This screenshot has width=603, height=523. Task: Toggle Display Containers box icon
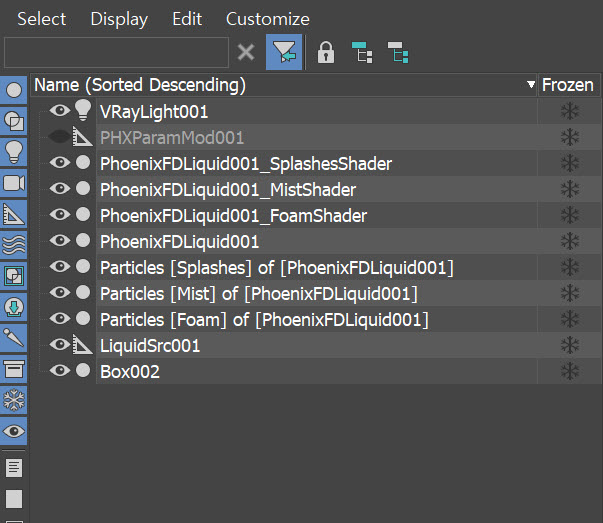point(14,369)
